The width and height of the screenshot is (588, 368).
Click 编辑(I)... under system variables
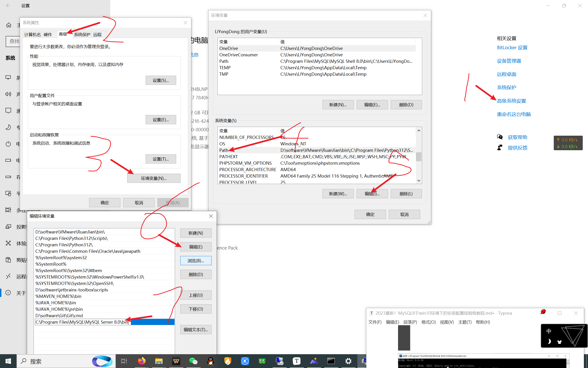click(372, 193)
